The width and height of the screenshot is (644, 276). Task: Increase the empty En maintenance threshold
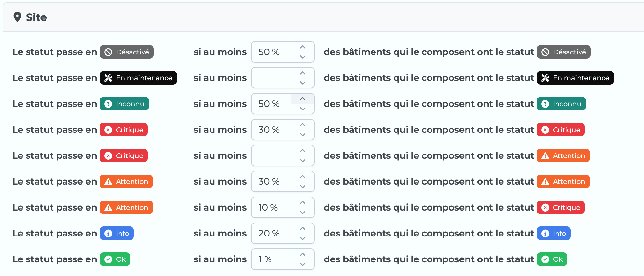[x=303, y=73]
